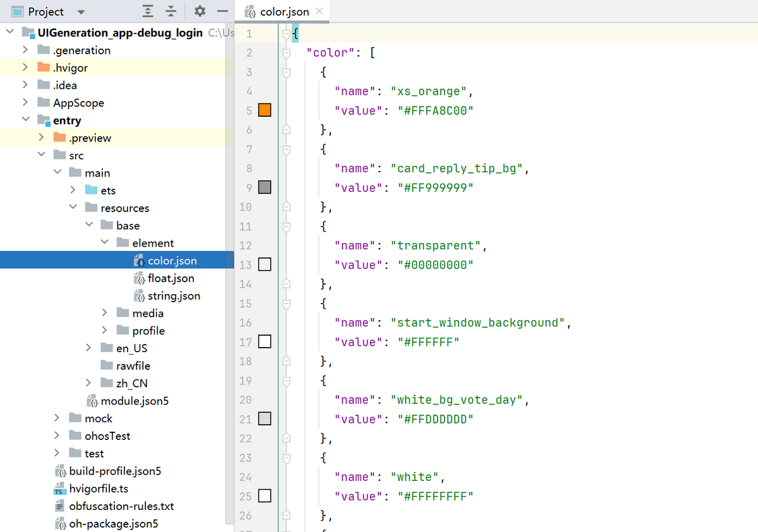Expand the .generation folder
The width and height of the screenshot is (758, 532).
pyautogui.click(x=25, y=50)
